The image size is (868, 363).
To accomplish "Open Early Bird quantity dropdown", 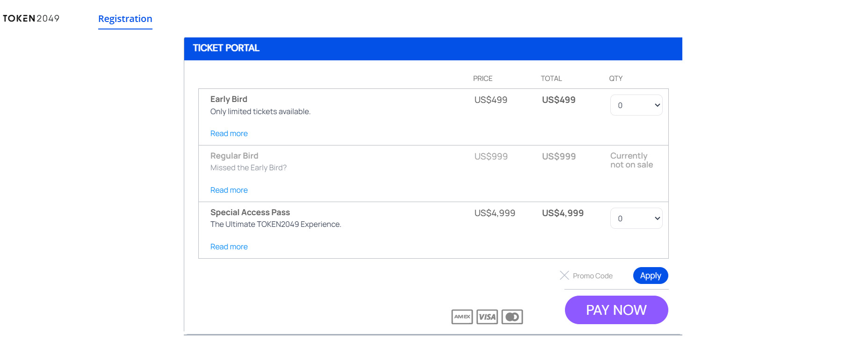I will (636, 105).
